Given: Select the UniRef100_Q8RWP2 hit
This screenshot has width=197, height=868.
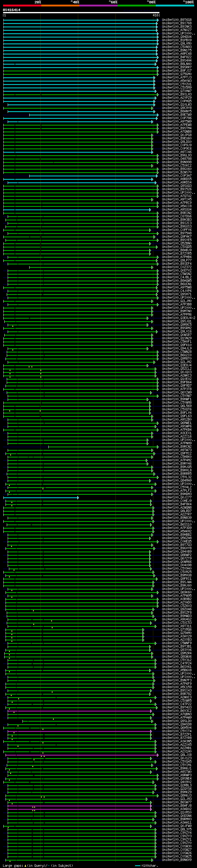Looking at the screenshot, I should coord(177,555).
